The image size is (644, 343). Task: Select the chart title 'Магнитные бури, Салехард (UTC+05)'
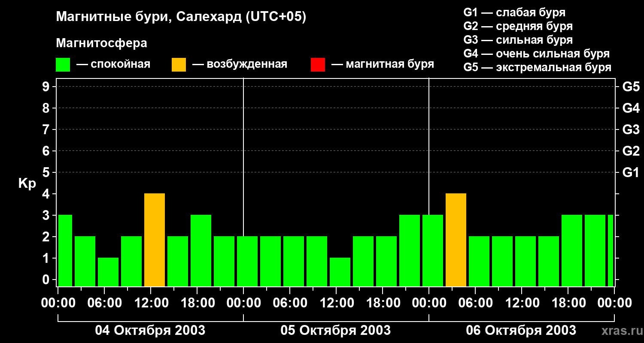tap(181, 17)
